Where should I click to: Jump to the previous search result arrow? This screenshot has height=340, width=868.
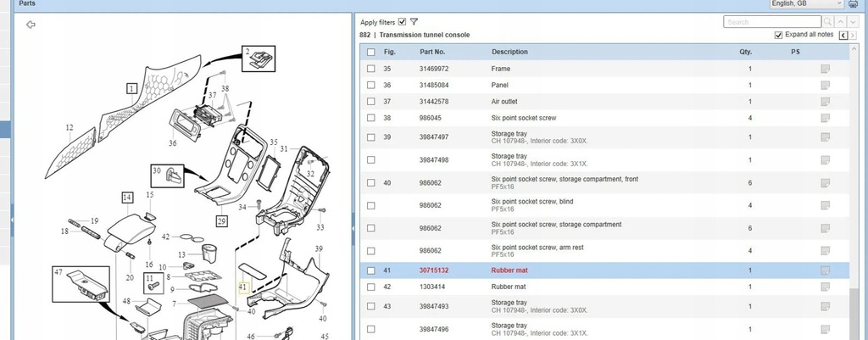point(840,22)
